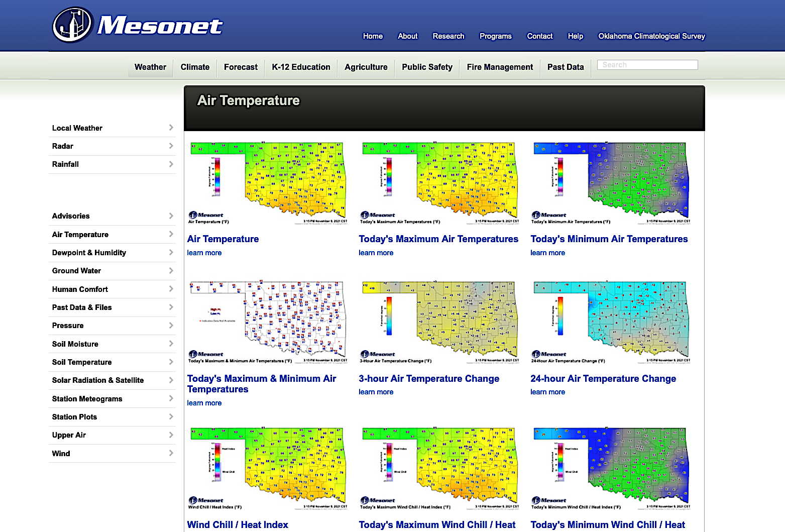
Task: Go to the Research page
Action: [448, 36]
